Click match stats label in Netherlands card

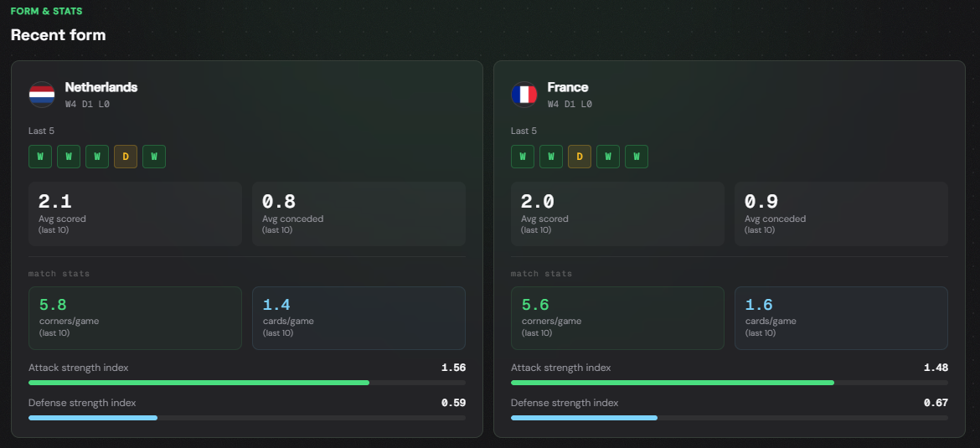coord(59,274)
